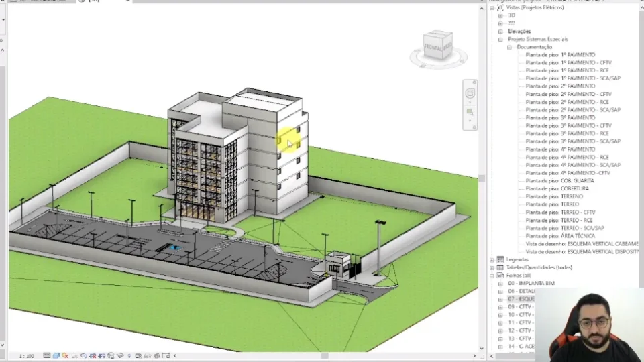The image size is (644, 362).
Task: Select Planta de piso: 4º PAVIMENTO - RCE
Action: tap(568, 157)
